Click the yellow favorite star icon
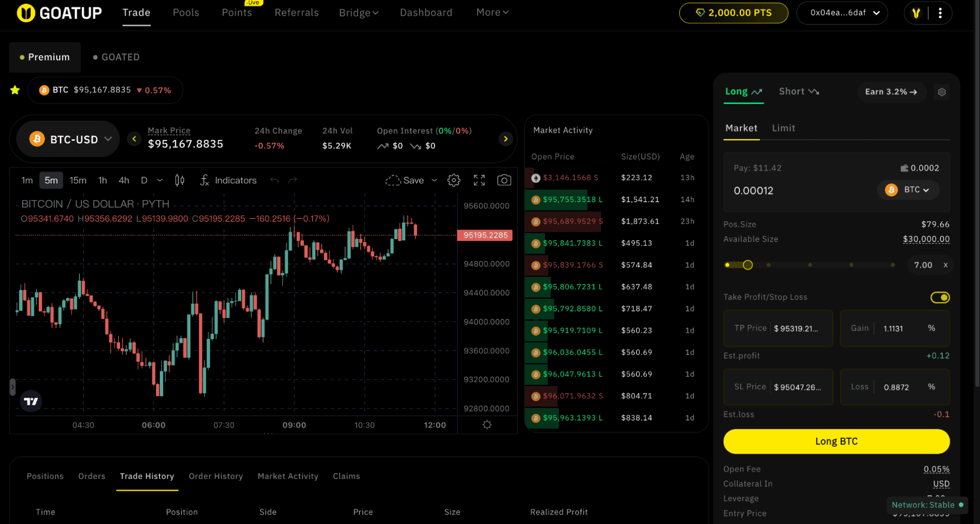 pyautogui.click(x=15, y=90)
